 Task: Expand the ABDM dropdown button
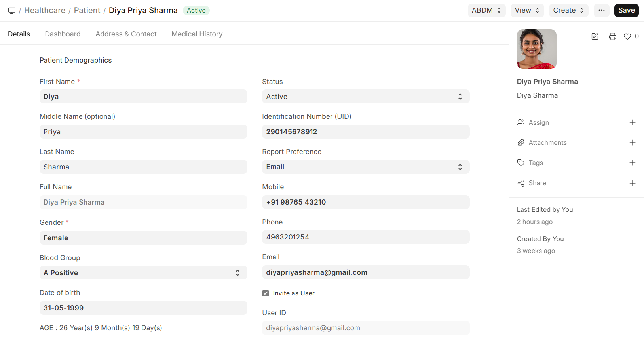[x=486, y=11]
